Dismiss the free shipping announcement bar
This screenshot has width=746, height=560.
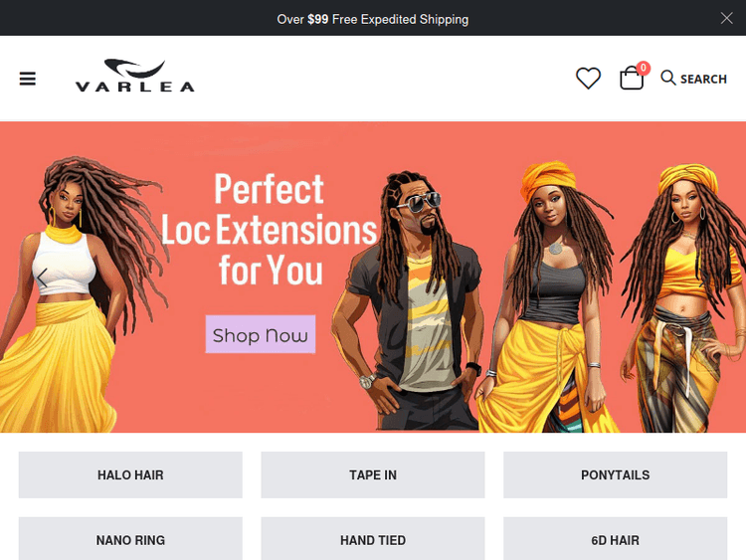[726, 18]
